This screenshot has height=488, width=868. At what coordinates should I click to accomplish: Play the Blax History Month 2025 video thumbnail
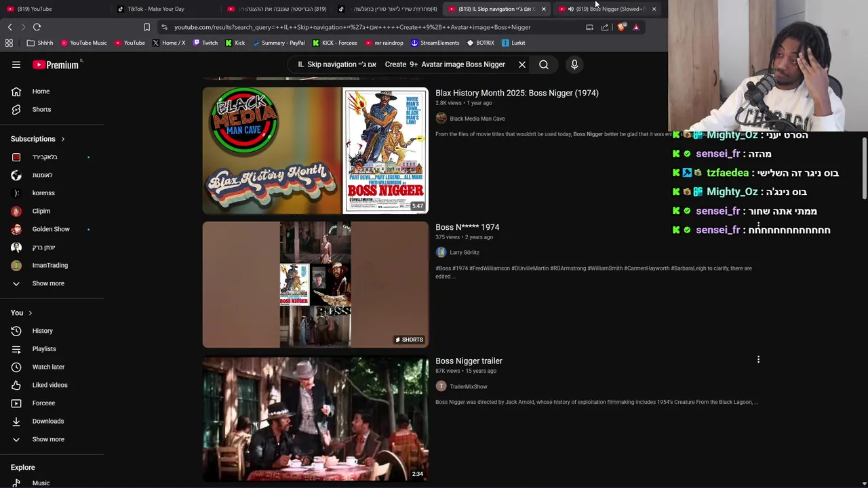click(x=315, y=150)
